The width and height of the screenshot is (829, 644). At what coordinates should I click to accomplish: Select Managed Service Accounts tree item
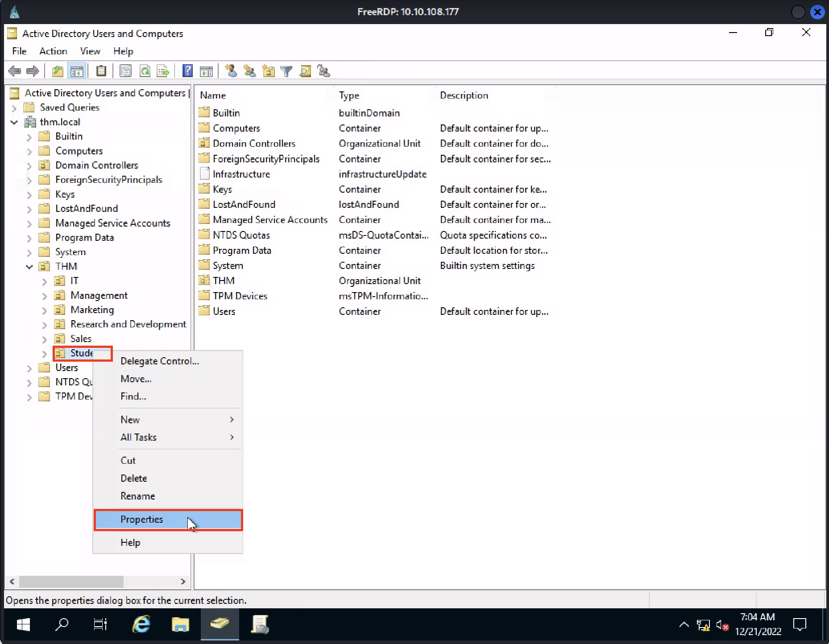point(112,223)
